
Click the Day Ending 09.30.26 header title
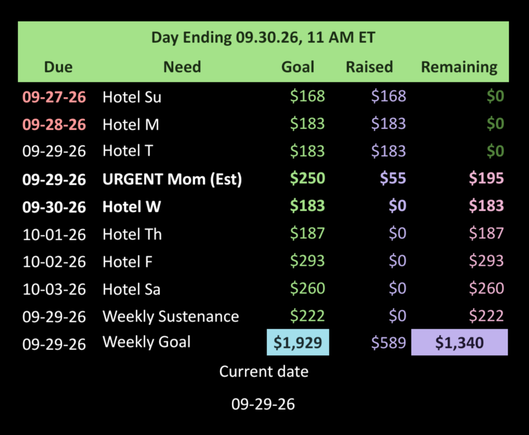[263, 37]
